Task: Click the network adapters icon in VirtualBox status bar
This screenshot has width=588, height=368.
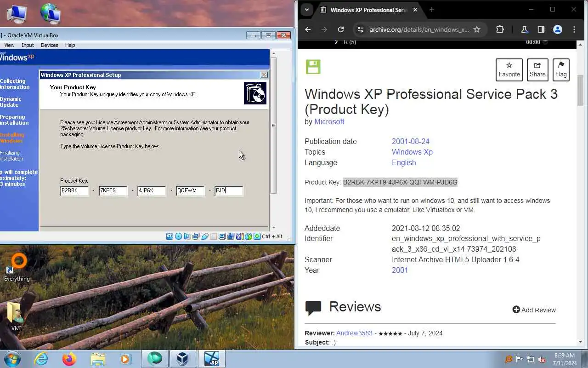Action: [x=196, y=236]
